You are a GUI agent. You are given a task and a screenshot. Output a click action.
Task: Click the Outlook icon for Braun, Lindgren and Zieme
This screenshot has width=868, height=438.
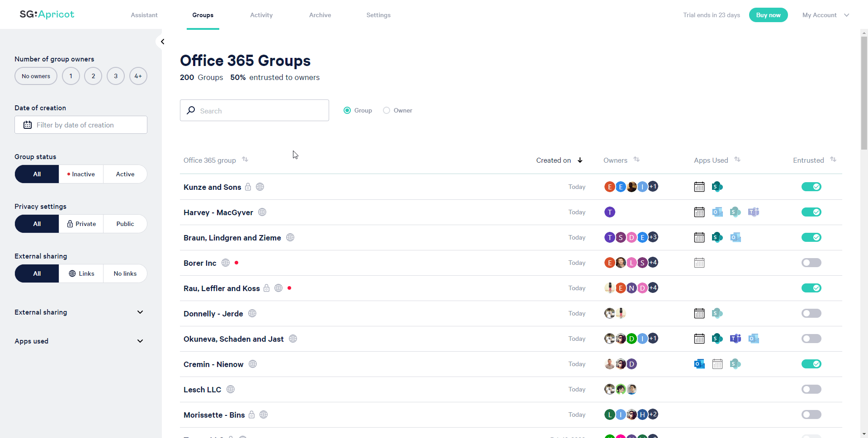click(736, 237)
